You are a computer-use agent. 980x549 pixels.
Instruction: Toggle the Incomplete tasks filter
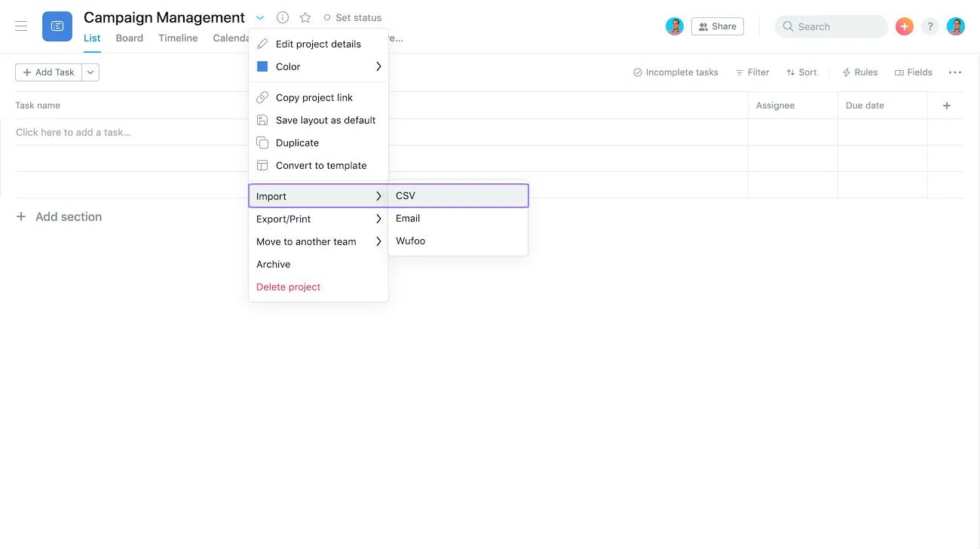(675, 72)
